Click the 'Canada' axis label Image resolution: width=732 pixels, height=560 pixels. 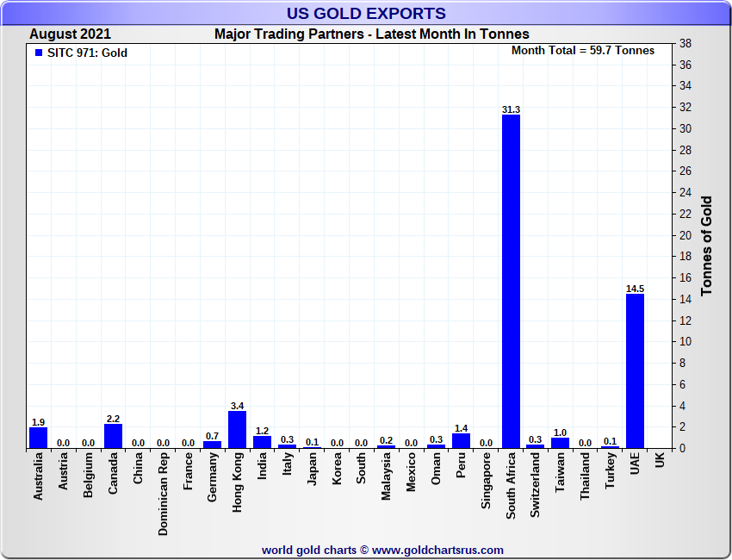(113, 473)
